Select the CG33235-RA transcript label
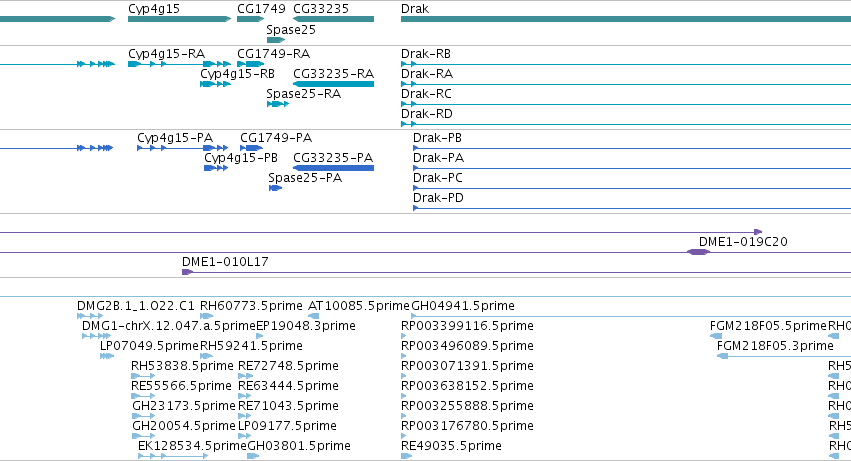851x461 pixels. coord(333,74)
